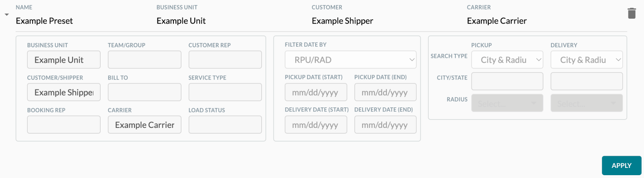Click the Customer/Shipper input field
Image resolution: width=644 pixels, height=178 pixels.
(x=64, y=92)
